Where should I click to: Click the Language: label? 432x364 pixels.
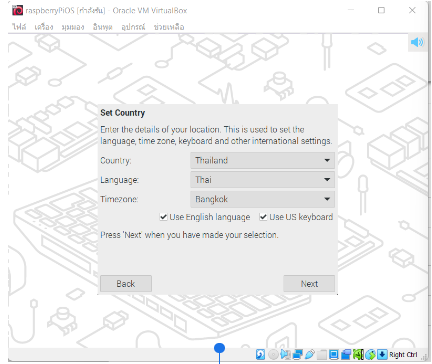(119, 180)
